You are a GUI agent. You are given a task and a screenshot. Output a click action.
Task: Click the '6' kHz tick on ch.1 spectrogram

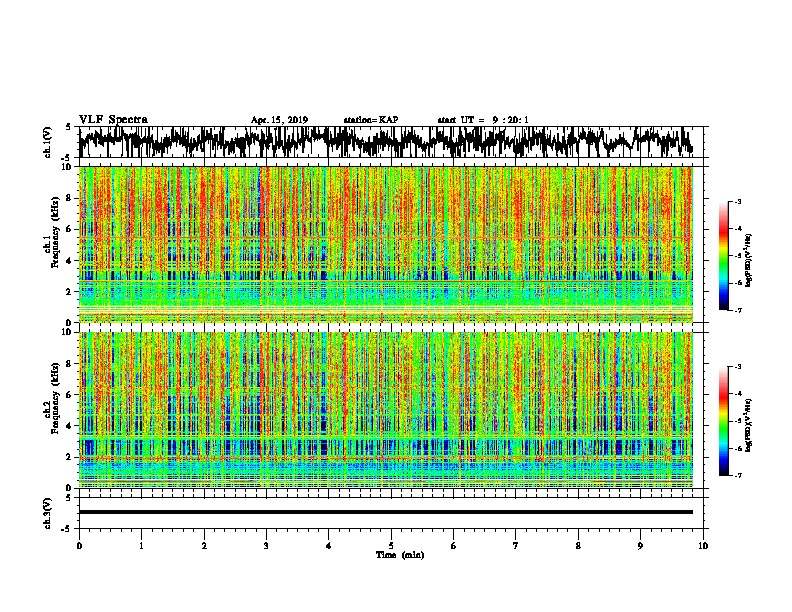(x=69, y=229)
